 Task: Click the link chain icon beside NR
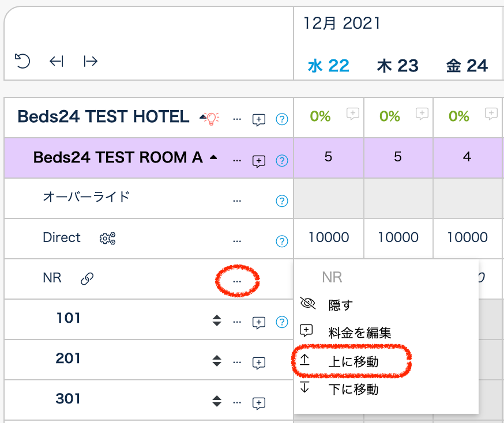coord(87,279)
